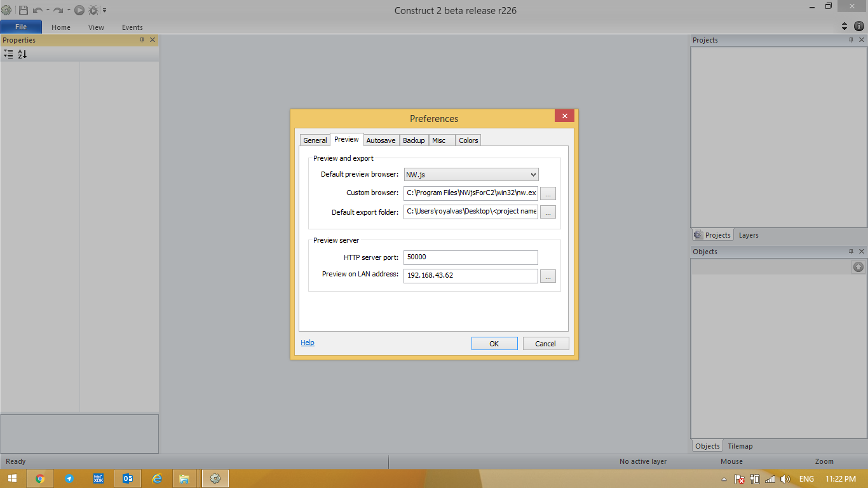The width and height of the screenshot is (868, 488).
Task: Run layout with the Play icon
Action: 79,10
